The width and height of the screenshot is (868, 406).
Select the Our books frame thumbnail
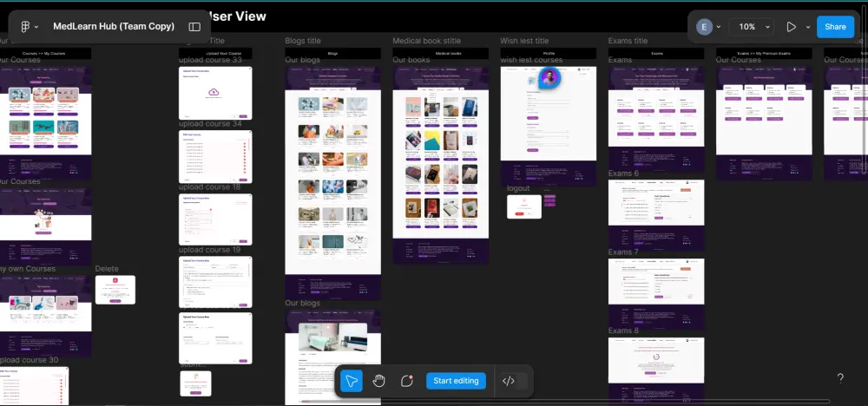441,165
